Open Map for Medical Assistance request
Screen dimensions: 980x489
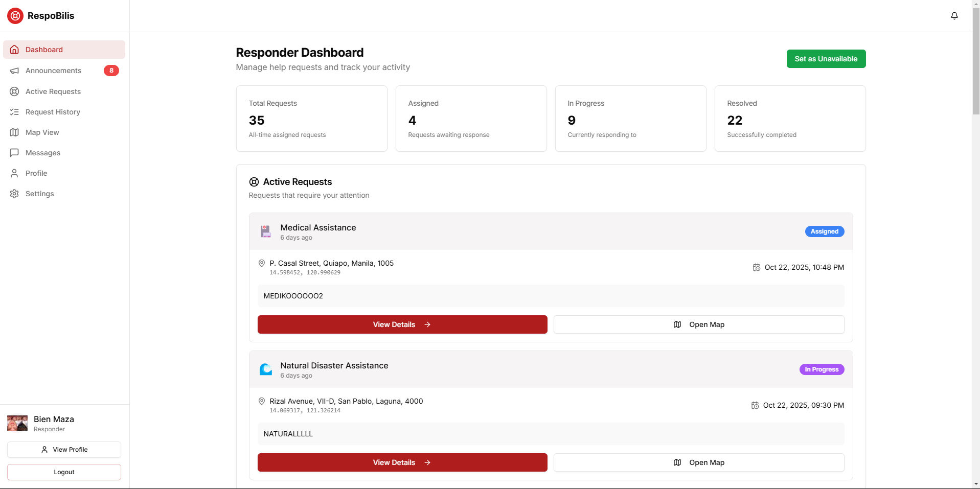pyautogui.click(x=699, y=324)
